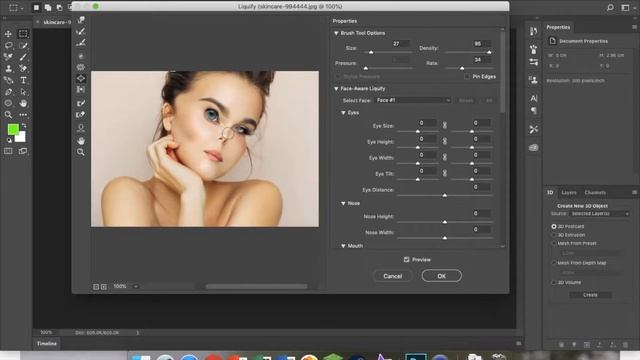
Task: Open the Select Face dropdown
Action: 413,100
